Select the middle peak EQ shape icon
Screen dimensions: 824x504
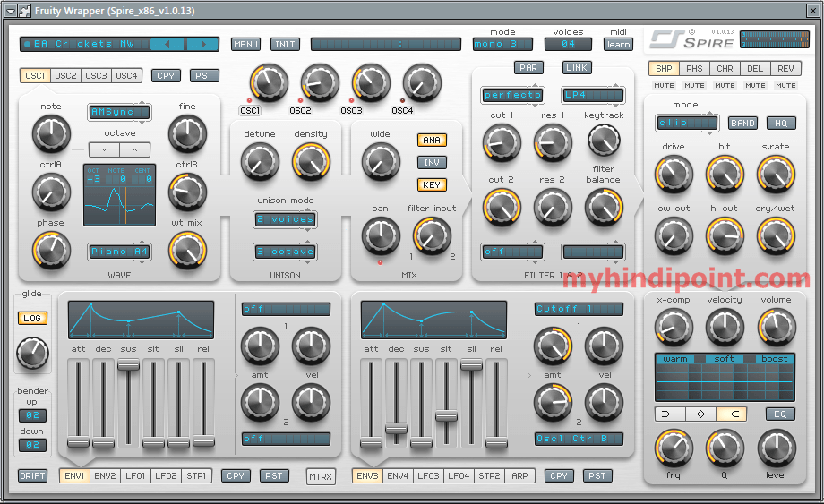700,414
